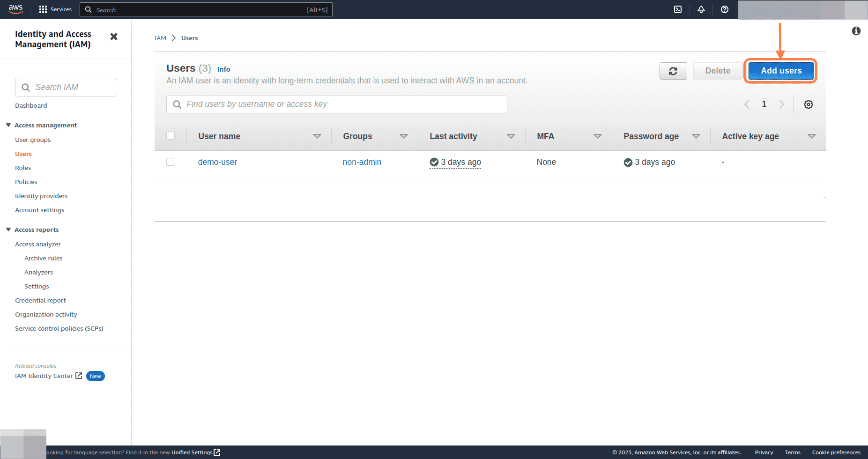This screenshot has height=459, width=868.
Task: Open Dashboard in the sidebar
Action: coord(31,105)
